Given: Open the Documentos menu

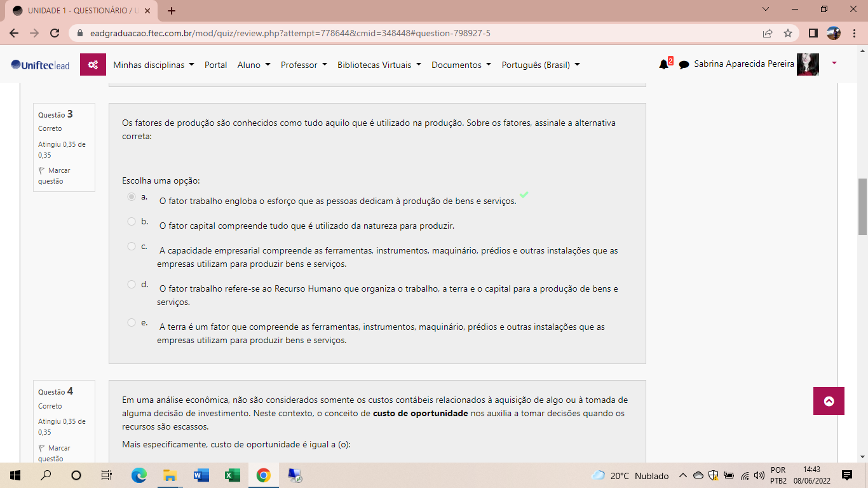Looking at the screenshot, I should pyautogui.click(x=461, y=65).
